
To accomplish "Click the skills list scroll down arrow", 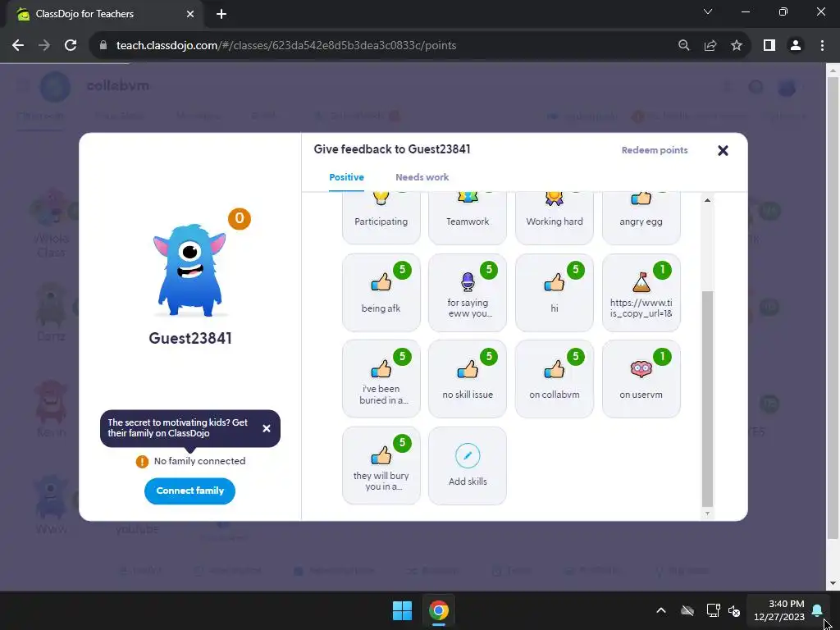I will [x=707, y=514].
